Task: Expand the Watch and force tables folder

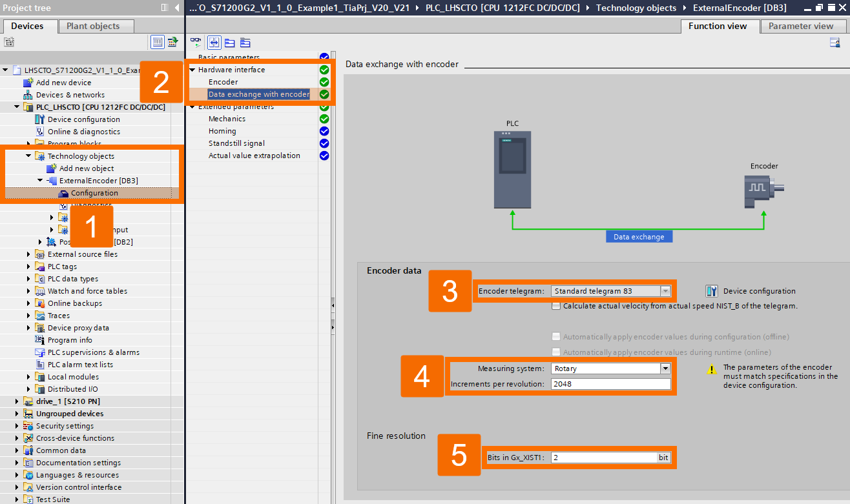Action: pos(28,291)
